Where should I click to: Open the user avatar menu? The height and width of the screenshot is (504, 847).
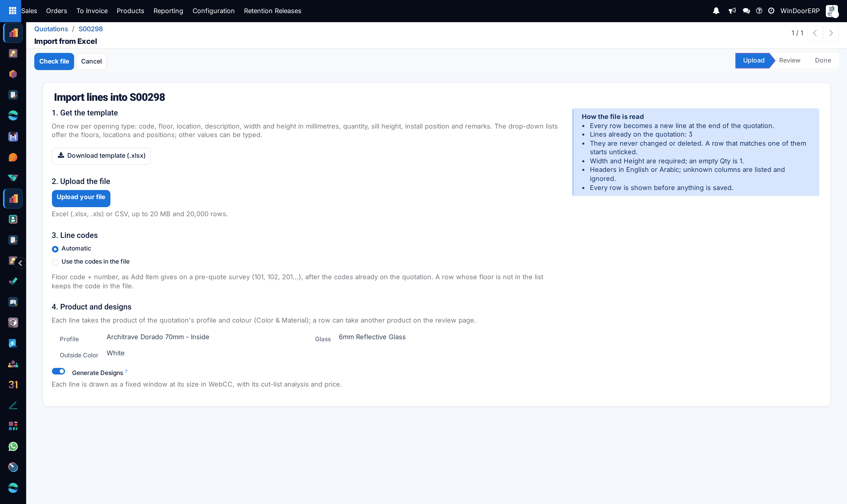(832, 11)
